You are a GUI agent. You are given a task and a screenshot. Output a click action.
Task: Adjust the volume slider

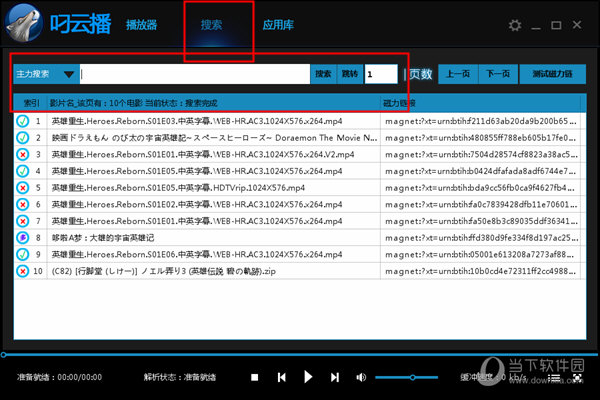click(406, 377)
